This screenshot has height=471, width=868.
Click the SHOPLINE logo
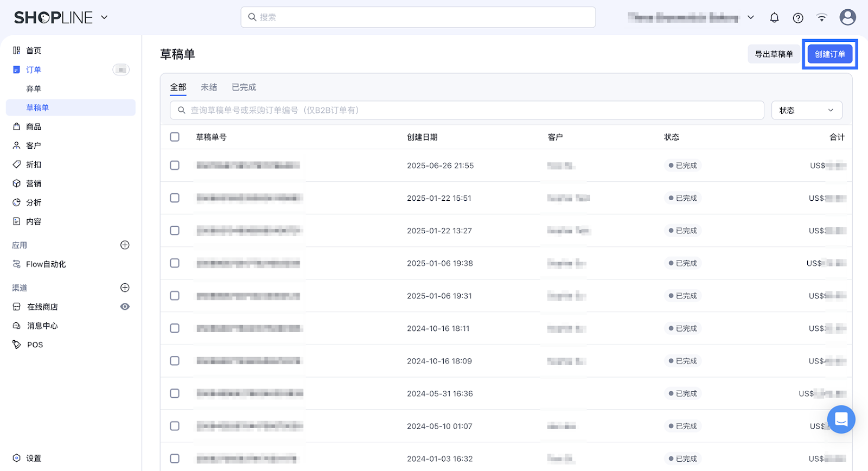(x=54, y=18)
